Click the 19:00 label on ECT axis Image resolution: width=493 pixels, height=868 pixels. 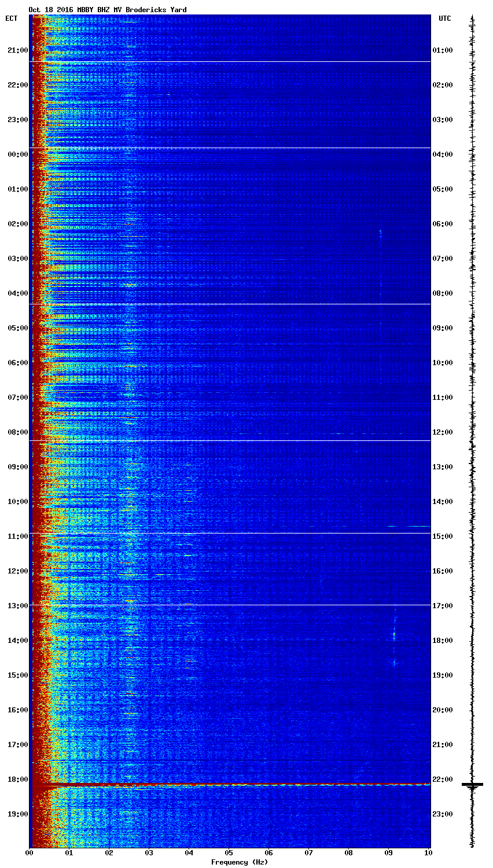coord(17,814)
